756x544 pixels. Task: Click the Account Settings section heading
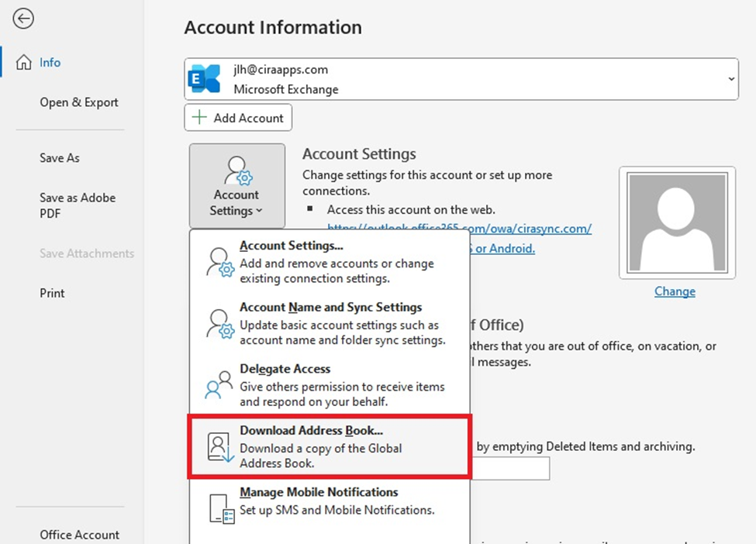pyautogui.click(x=359, y=153)
